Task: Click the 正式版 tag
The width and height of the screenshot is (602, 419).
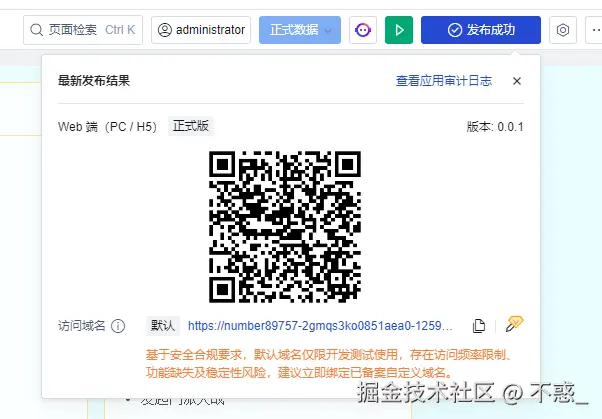Action: [191, 126]
